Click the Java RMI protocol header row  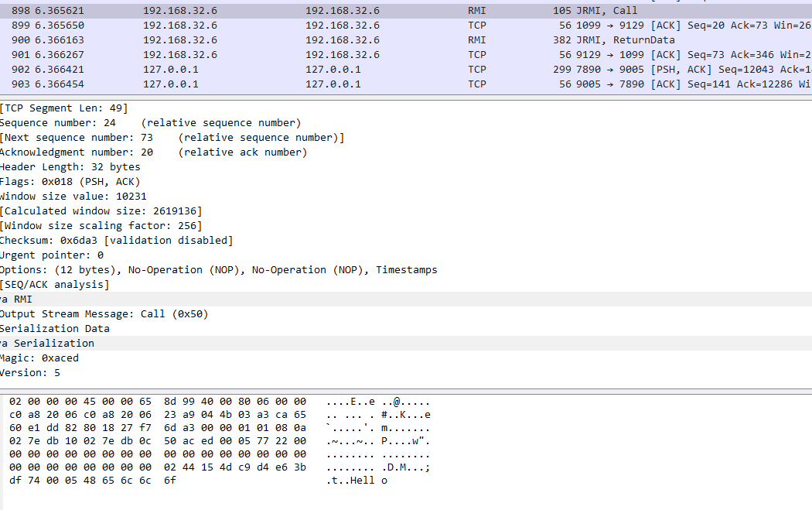point(17,299)
